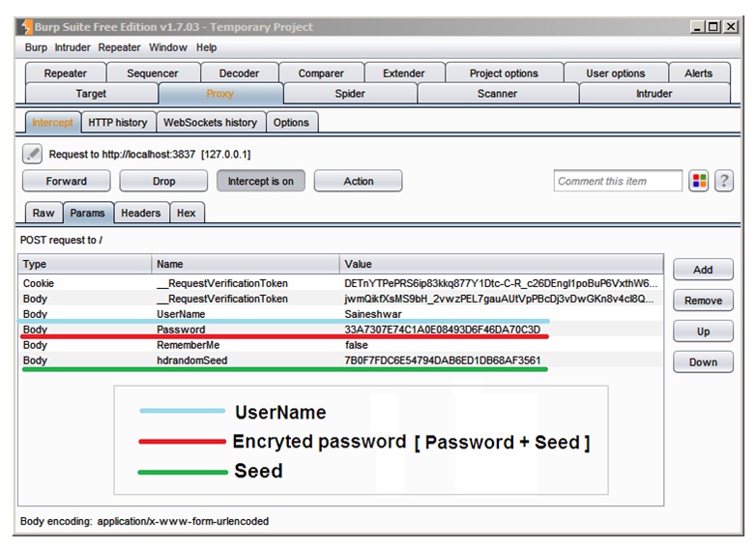
Task: Sort by the Name column header
Action: click(x=246, y=264)
